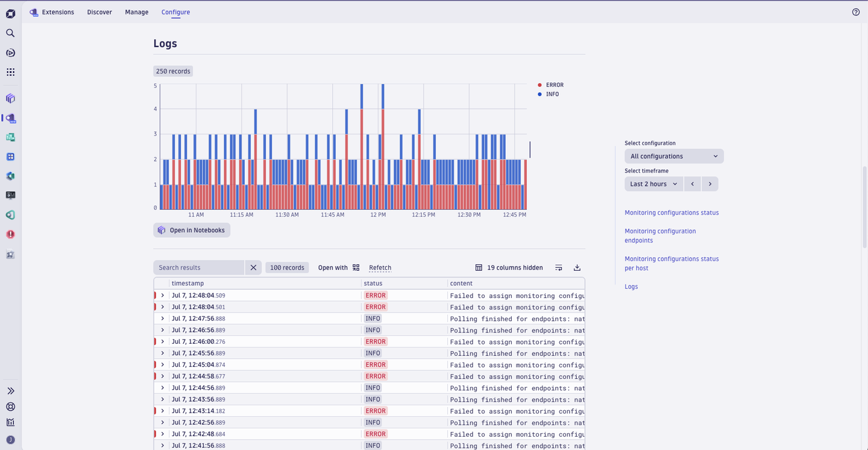The height and width of the screenshot is (450, 868).
Task: Open the Manage menu item
Action: pos(136,11)
